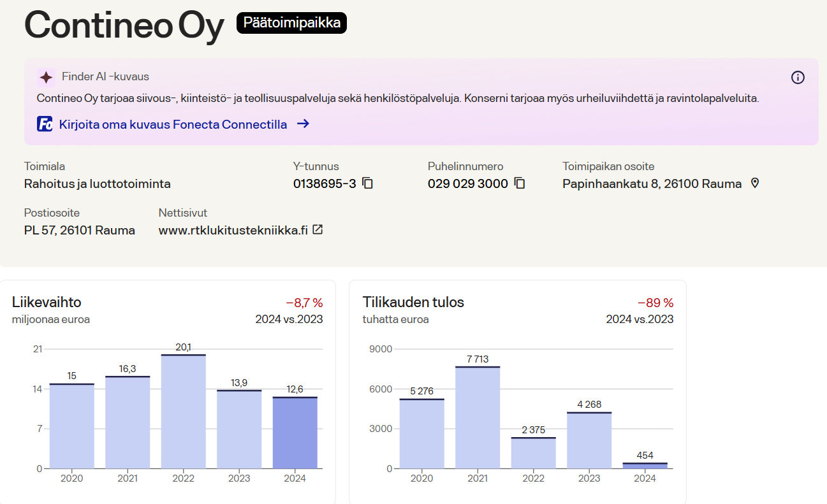This screenshot has width=827, height=504.
Task: Click the Päätoimipaikka badge
Action: click(291, 24)
